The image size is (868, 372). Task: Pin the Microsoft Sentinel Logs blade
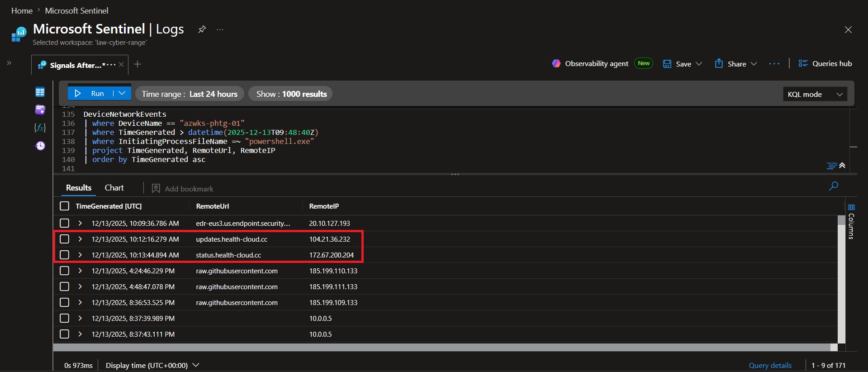[202, 29]
